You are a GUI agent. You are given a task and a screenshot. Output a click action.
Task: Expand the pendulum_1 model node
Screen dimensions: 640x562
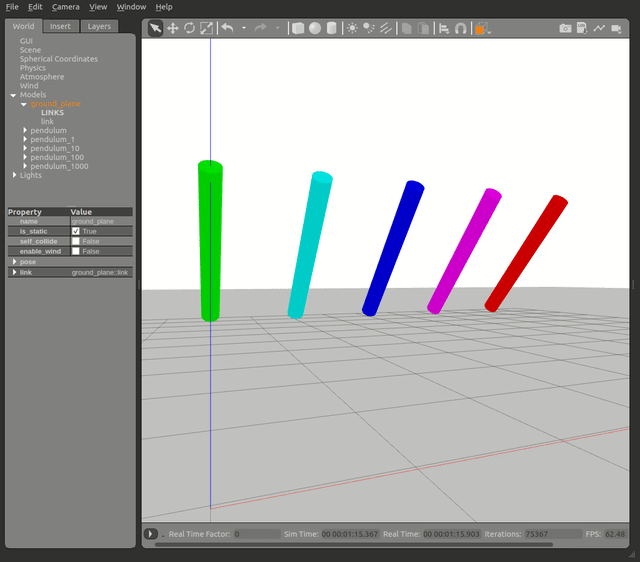click(25, 139)
